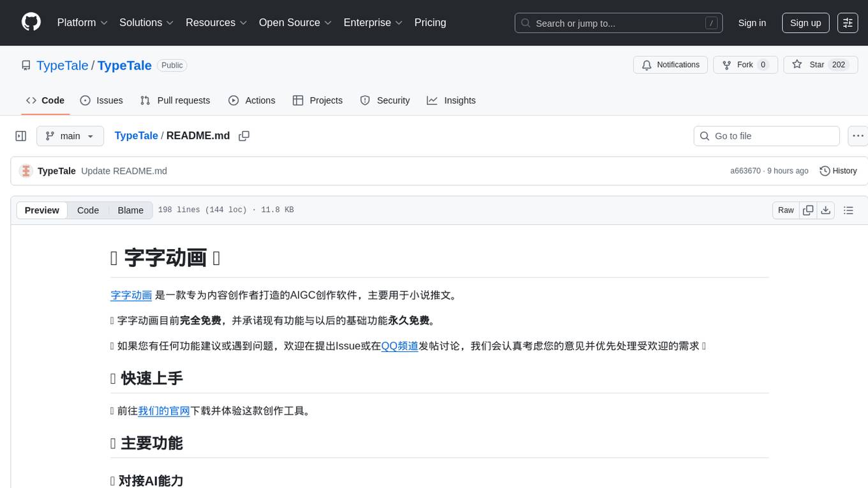
Task: Open History of commits
Action: click(x=838, y=171)
